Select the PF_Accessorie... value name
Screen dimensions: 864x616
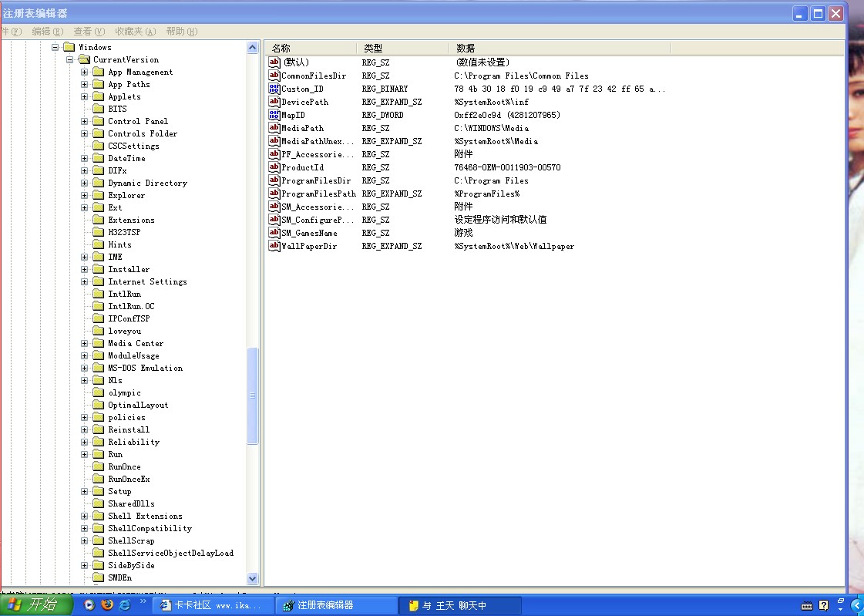tap(318, 154)
